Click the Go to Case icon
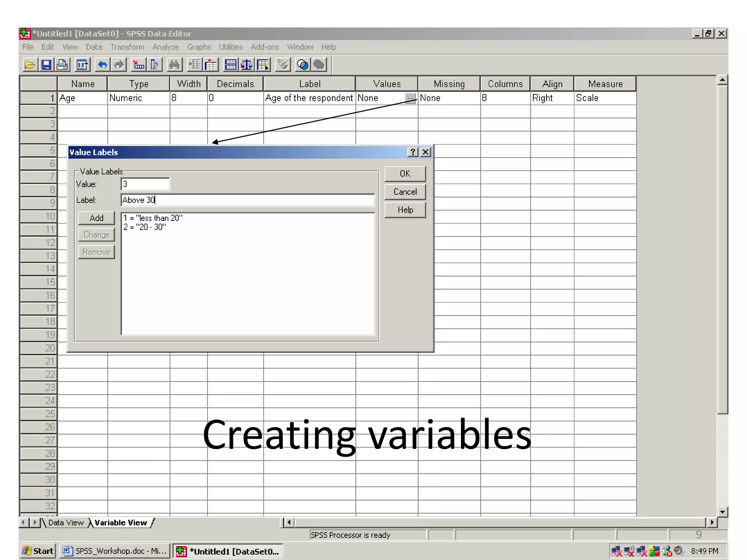The width and height of the screenshot is (747, 560). click(139, 65)
